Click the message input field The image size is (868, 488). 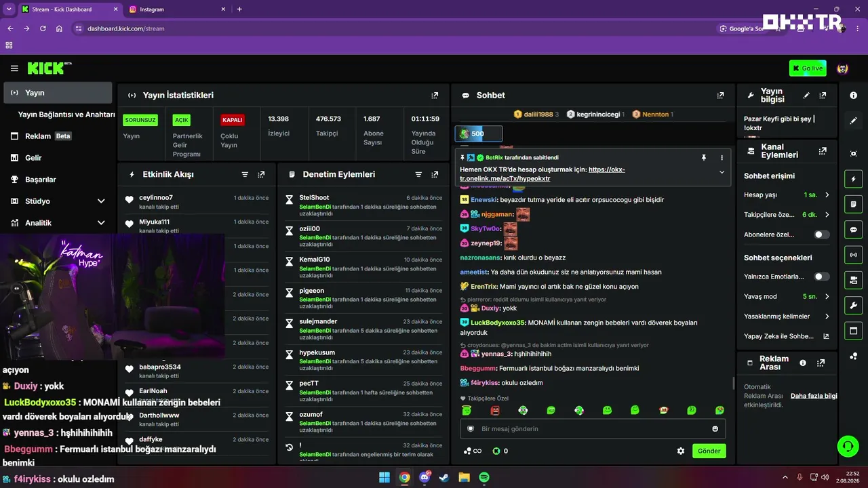(x=593, y=428)
